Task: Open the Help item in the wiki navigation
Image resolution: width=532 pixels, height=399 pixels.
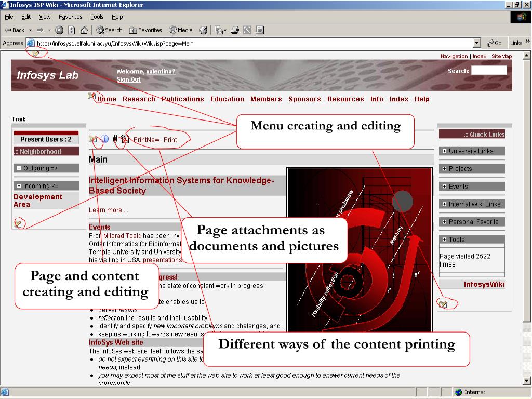Action: pos(422,99)
